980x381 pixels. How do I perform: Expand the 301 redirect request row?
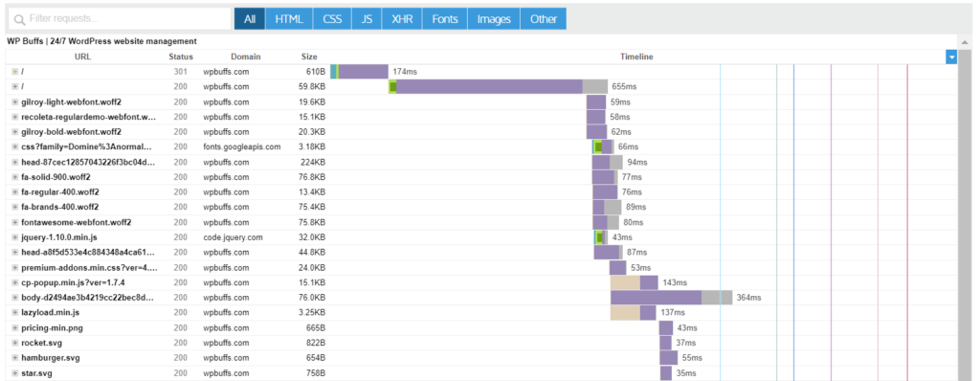pos(15,72)
